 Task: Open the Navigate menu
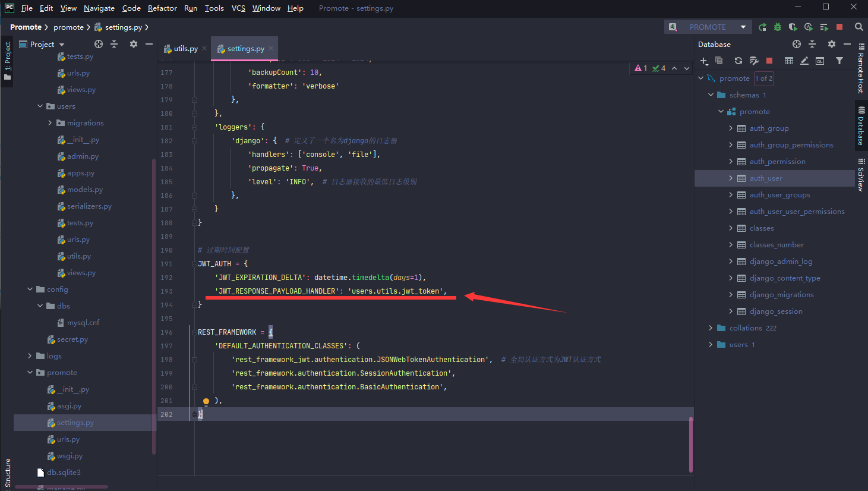click(x=99, y=8)
